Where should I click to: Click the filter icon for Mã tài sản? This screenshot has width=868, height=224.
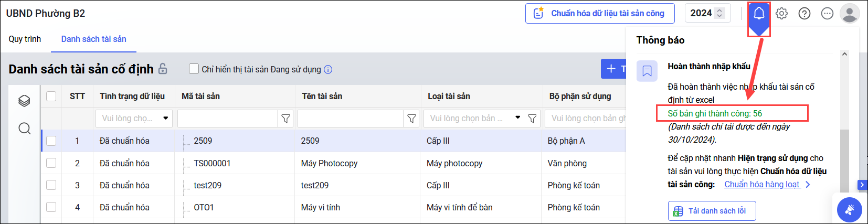coord(285,119)
